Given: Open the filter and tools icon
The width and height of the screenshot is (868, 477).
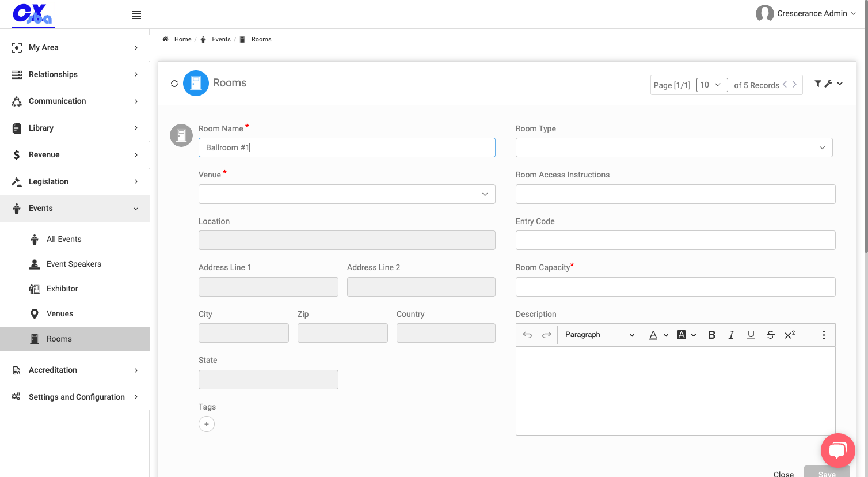Looking at the screenshot, I should (x=828, y=84).
